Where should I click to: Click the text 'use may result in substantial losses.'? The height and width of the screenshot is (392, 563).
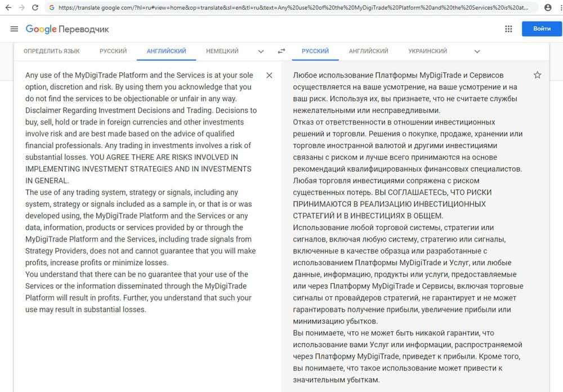pos(86,309)
